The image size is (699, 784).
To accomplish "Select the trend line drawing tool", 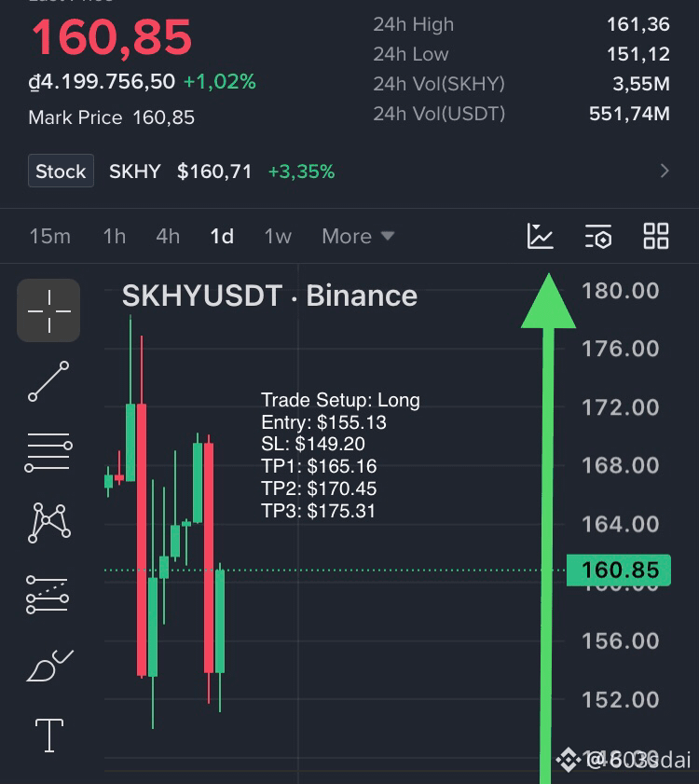I will [48, 381].
